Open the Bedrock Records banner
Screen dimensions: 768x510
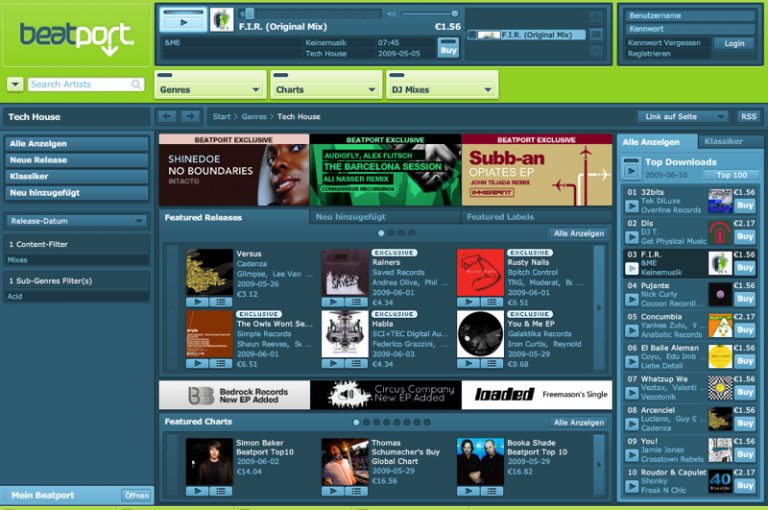234,395
